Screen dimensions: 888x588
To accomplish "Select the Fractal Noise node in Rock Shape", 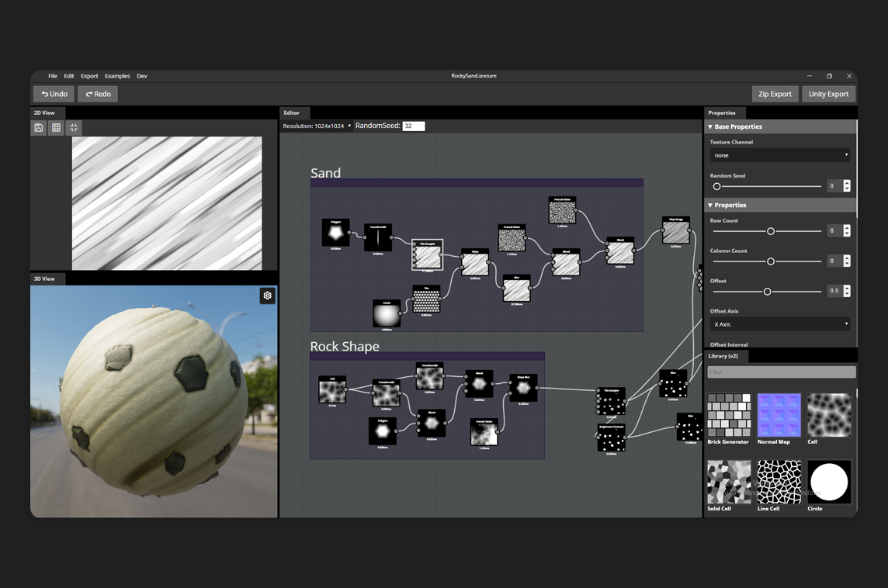I will (x=484, y=433).
